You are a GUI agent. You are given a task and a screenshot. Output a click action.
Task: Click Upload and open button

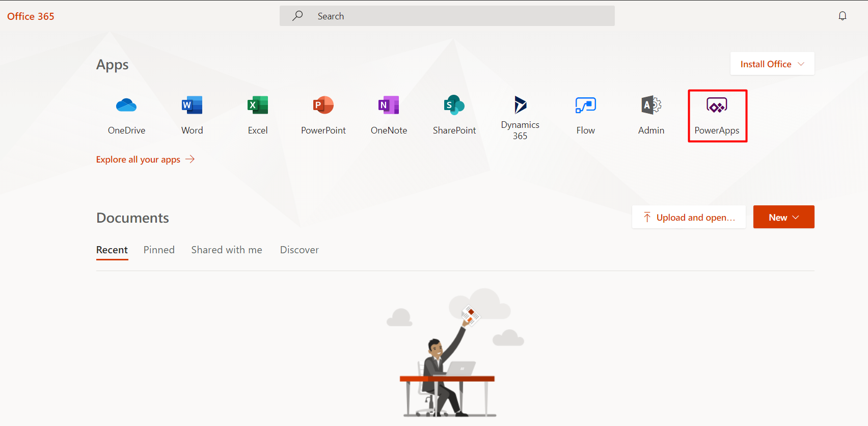[689, 217]
